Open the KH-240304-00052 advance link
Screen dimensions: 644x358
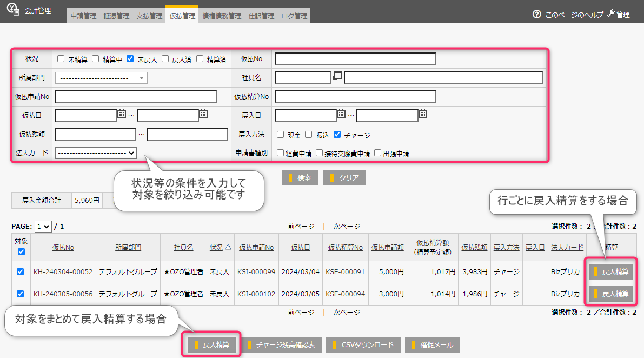[x=63, y=272]
